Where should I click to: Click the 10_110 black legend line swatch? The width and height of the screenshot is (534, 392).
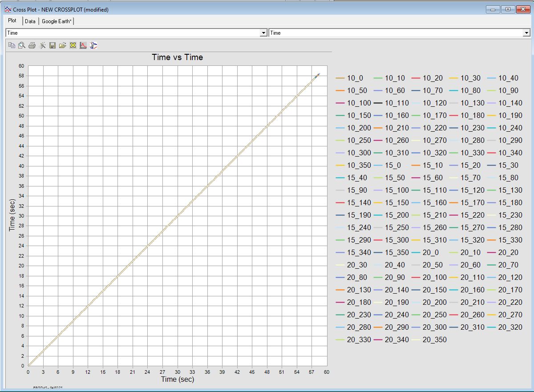coord(378,103)
